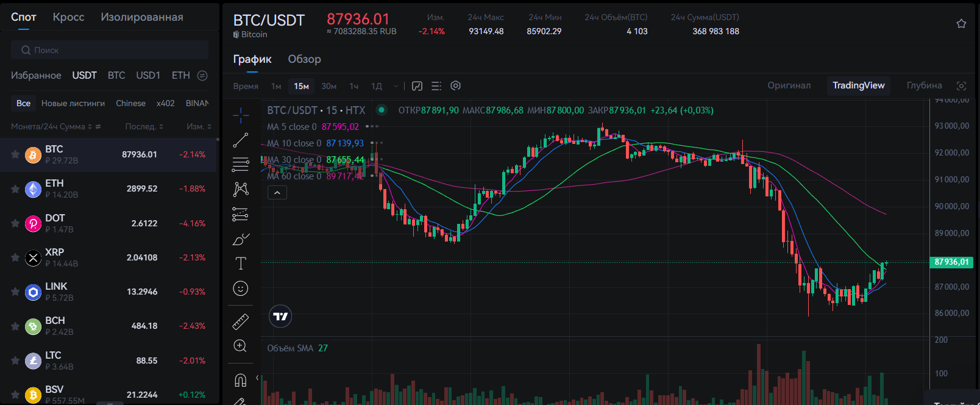The image size is (980, 405).
Task: Toggle the magnet snapping mode
Action: click(x=241, y=380)
